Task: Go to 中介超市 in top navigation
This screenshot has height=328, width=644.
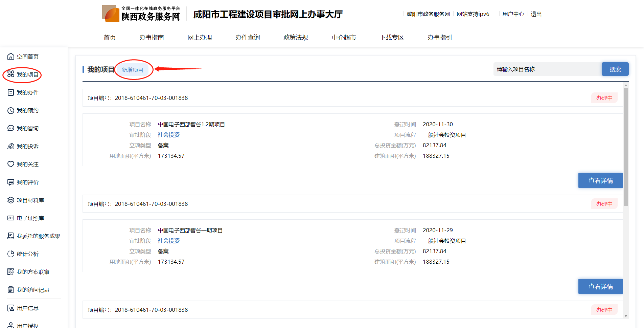Action: [x=344, y=38]
